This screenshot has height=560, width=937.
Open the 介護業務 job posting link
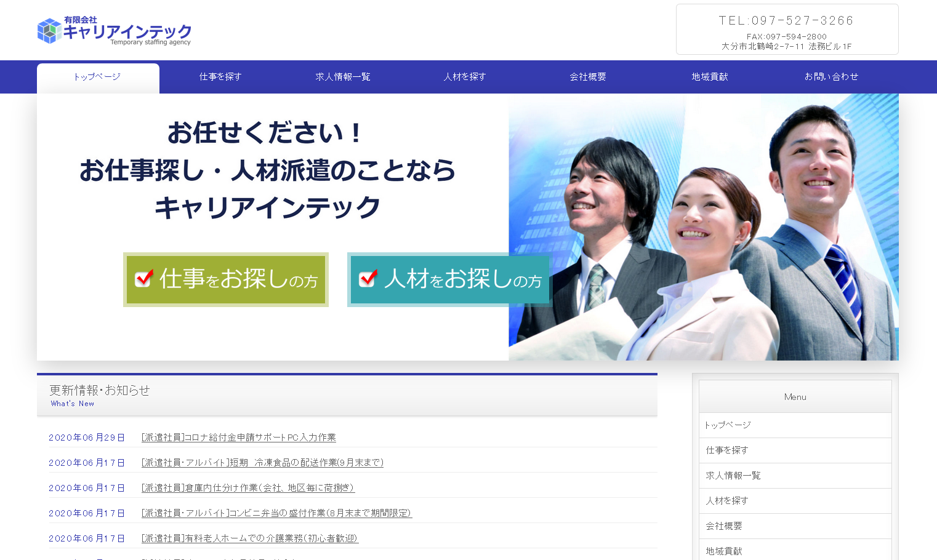click(x=249, y=538)
